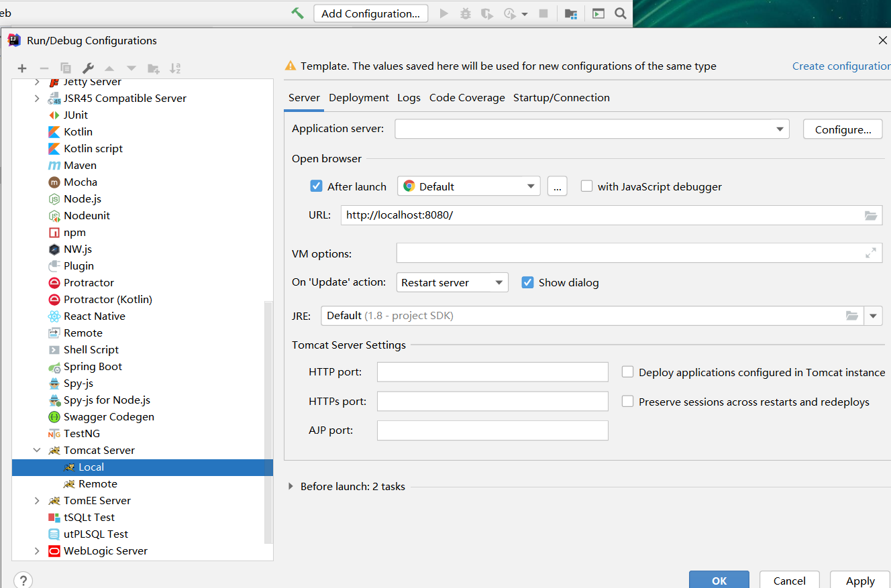Click the folder browse icon in URL field
891x588 pixels.
click(x=871, y=215)
